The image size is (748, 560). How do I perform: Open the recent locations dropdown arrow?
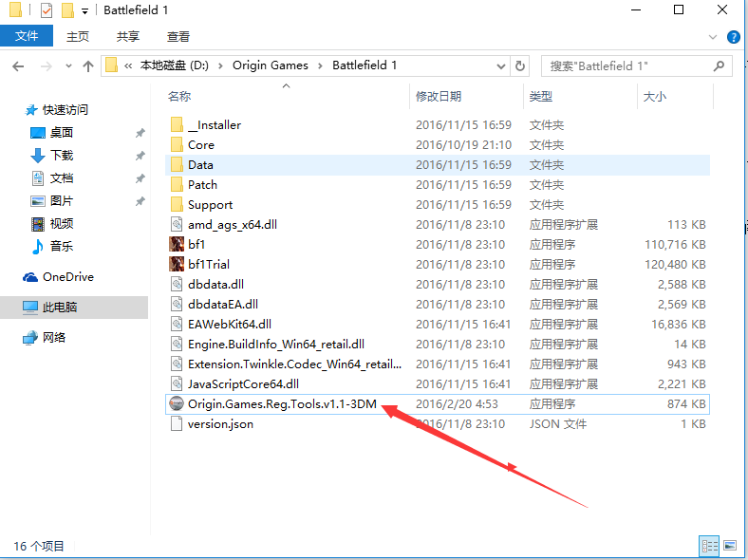point(68,66)
